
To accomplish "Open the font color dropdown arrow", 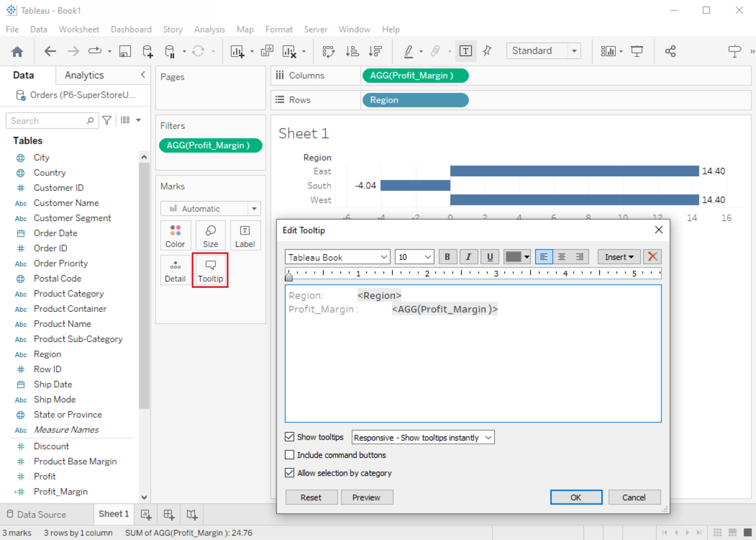I will point(527,257).
